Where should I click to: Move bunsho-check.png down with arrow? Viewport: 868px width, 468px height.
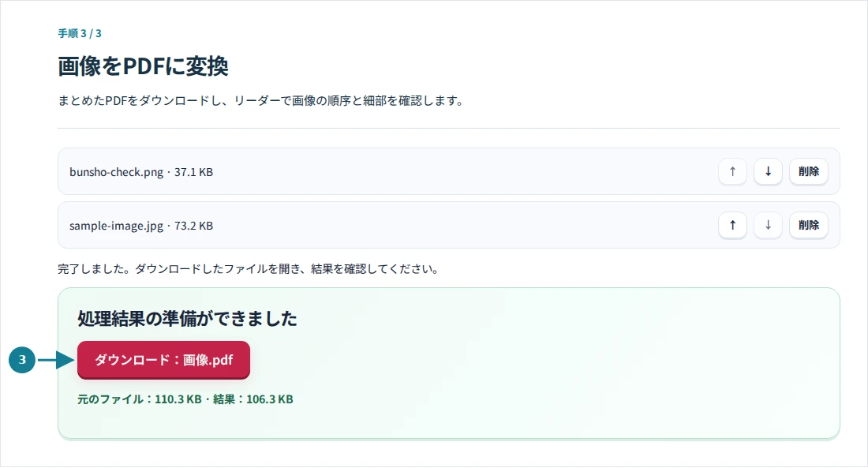(x=768, y=172)
